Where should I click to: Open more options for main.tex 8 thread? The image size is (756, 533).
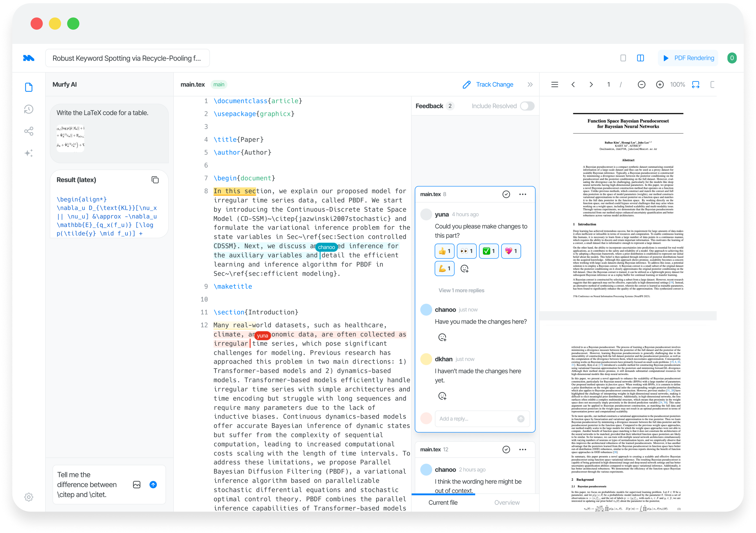tap(523, 194)
